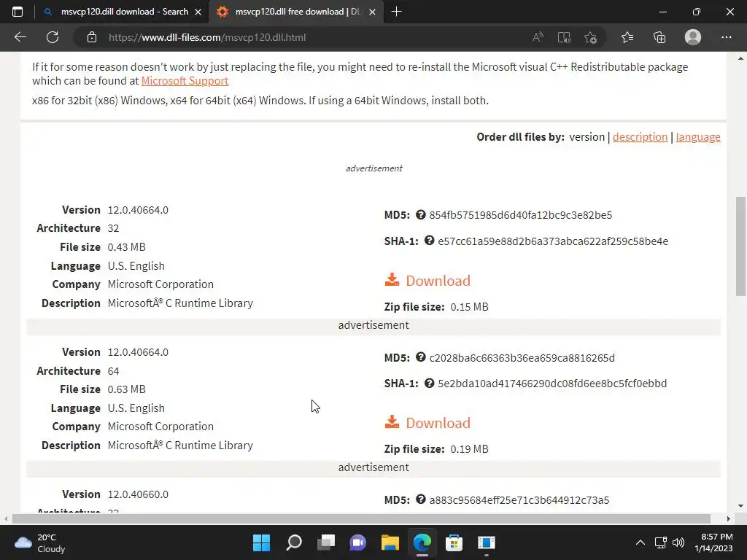Show SHA-1 help icon for 5e2bda10 hash
The height and width of the screenshot is (560, 747).
click(x=429, y=383)
